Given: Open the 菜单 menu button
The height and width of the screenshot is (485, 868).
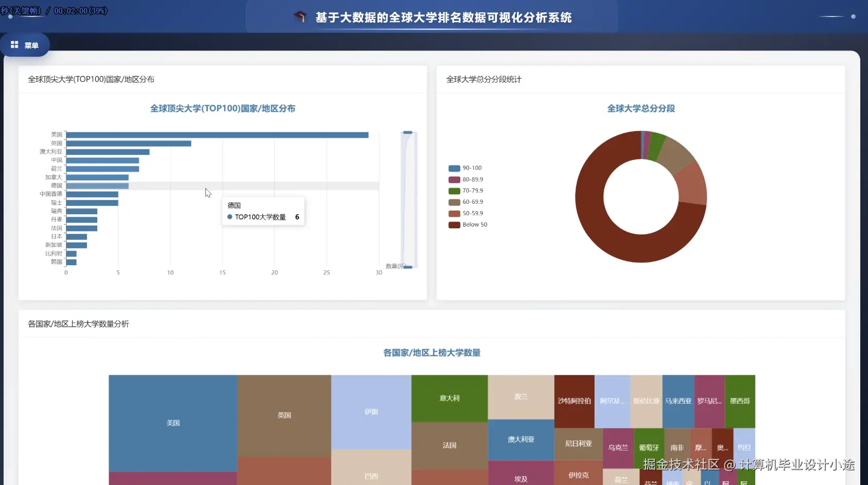Looking at the screenshot, I should click(x=25, y=45).
